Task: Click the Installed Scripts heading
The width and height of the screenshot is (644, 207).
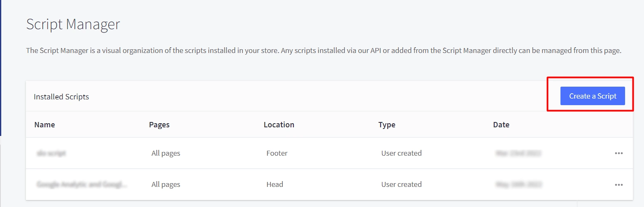Action: pyautogui.click(x=61, y=97)
